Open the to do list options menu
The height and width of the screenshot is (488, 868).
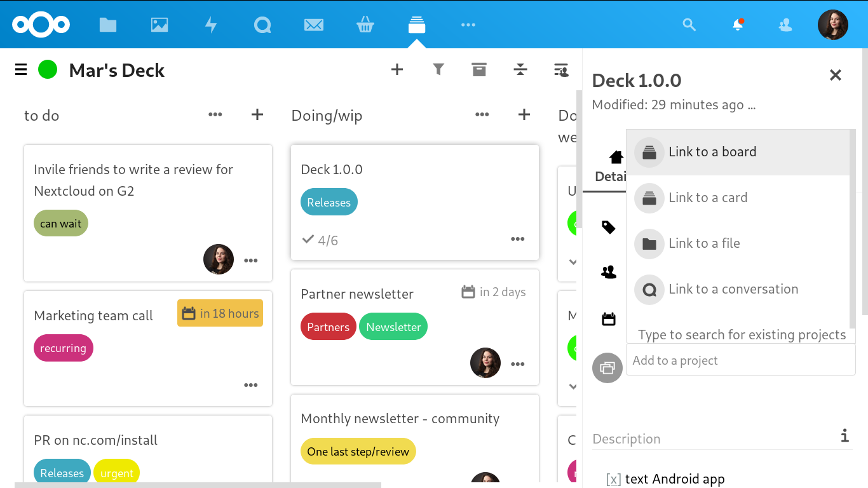[215, 114]
